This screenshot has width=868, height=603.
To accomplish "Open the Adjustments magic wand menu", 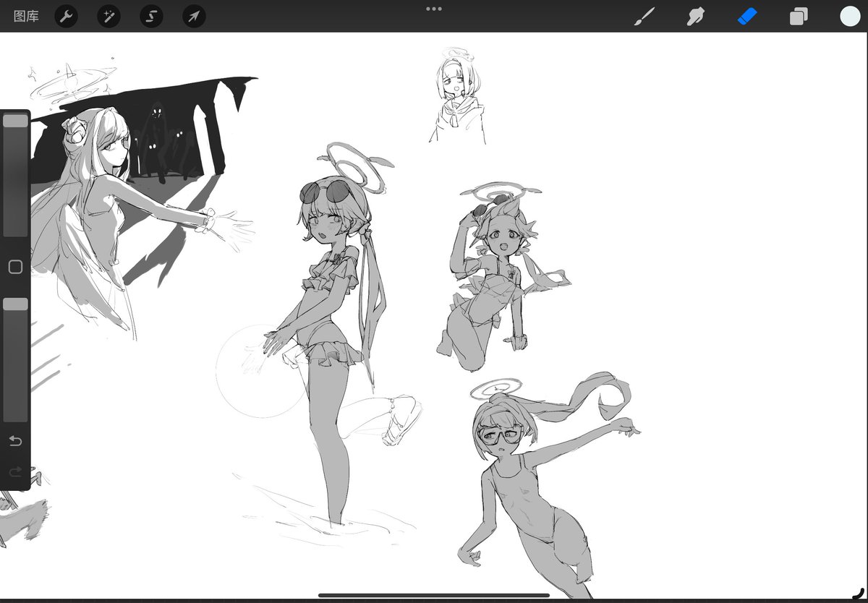I will click(109, 16).
